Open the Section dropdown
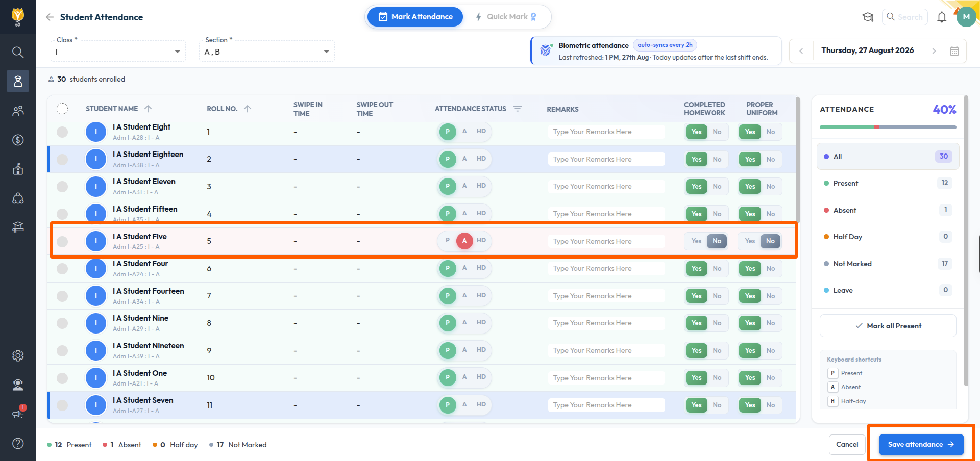The height and width of the screenshot is (461, 980). pos(267,52)
